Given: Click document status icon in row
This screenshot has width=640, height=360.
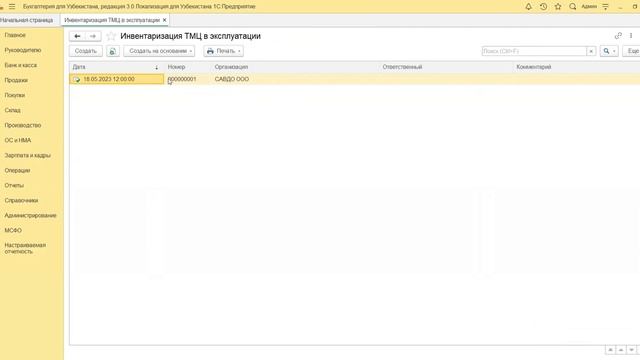Looking at the screenshot, I should tap(76, 80).
